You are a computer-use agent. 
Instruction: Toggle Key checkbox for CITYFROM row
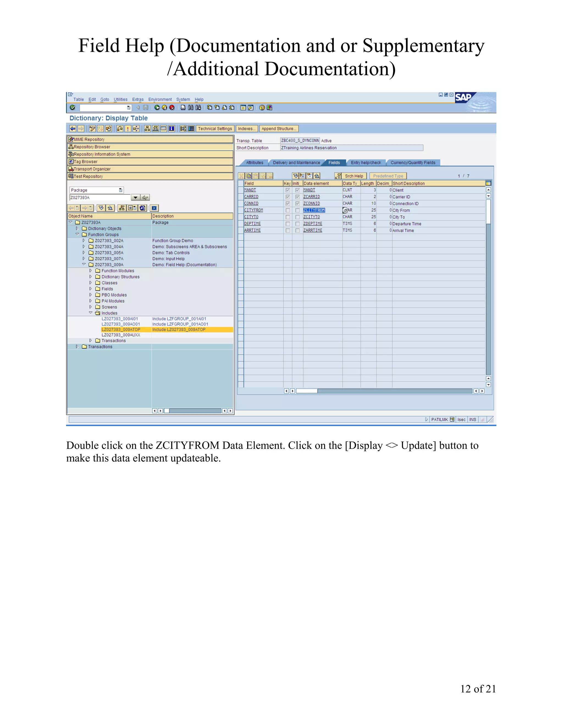click(288, 210)
